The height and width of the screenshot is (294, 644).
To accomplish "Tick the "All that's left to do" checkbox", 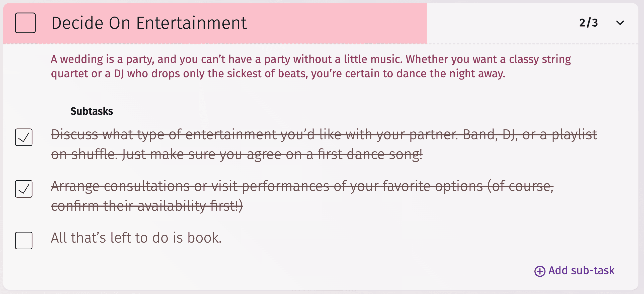I will [x=24, y=241].
